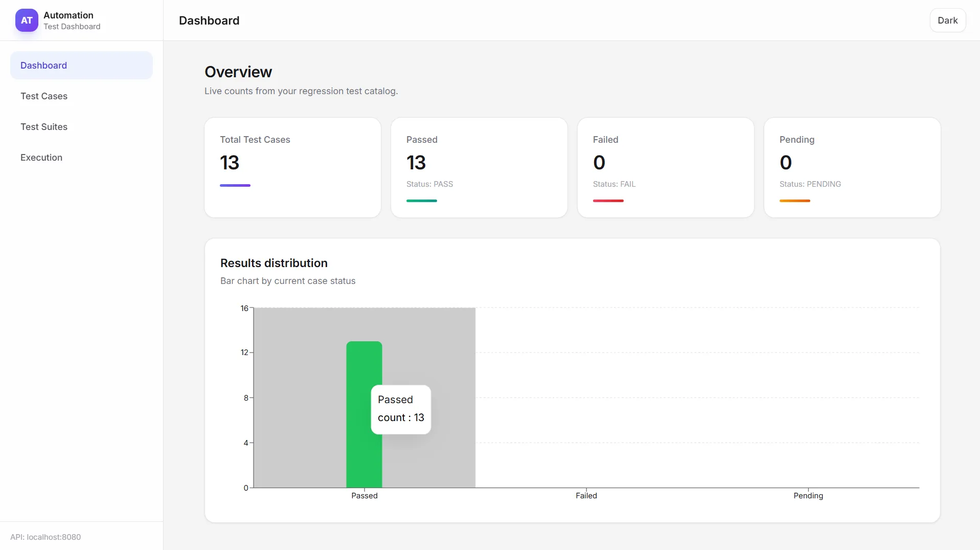
Task: Click the Failed axis label area
Action: coord(586,495)
